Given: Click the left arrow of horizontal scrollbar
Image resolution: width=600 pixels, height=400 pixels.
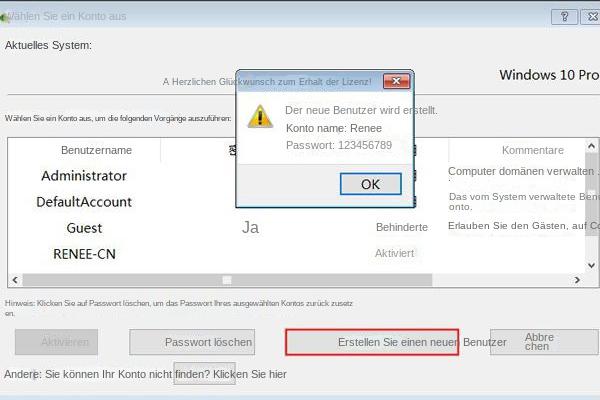Looking at the screenshot, I should click(x=15, y=280).
